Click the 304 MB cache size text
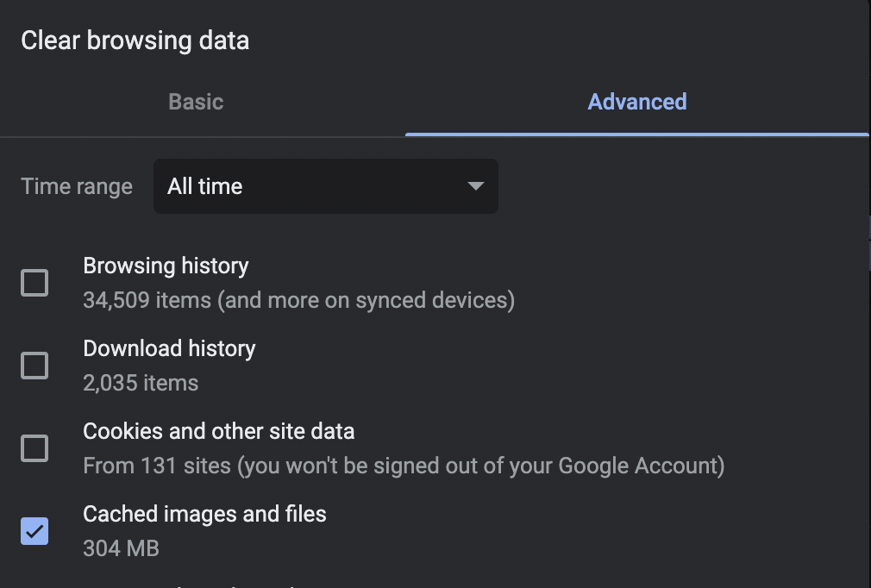The image size is (871, 588). (x=121, y=548)
